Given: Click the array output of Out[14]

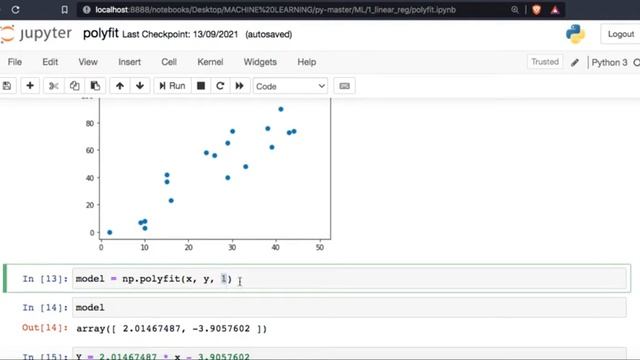Looking at the screenshot, I should 171,329.
